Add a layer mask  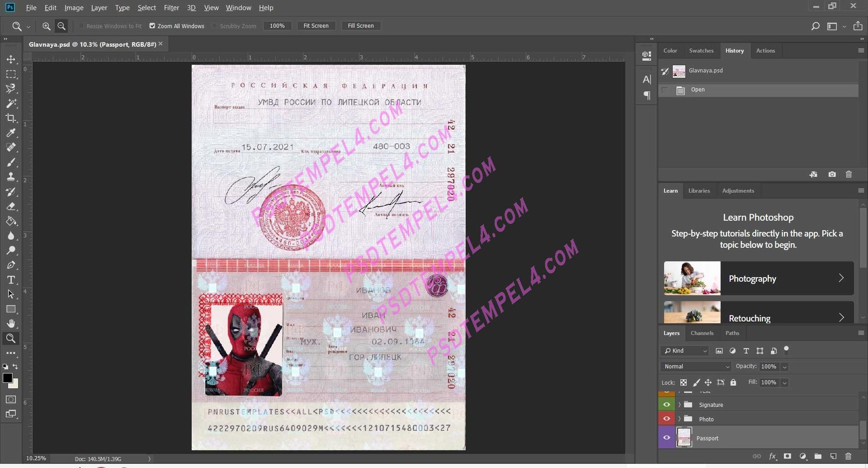787,457
